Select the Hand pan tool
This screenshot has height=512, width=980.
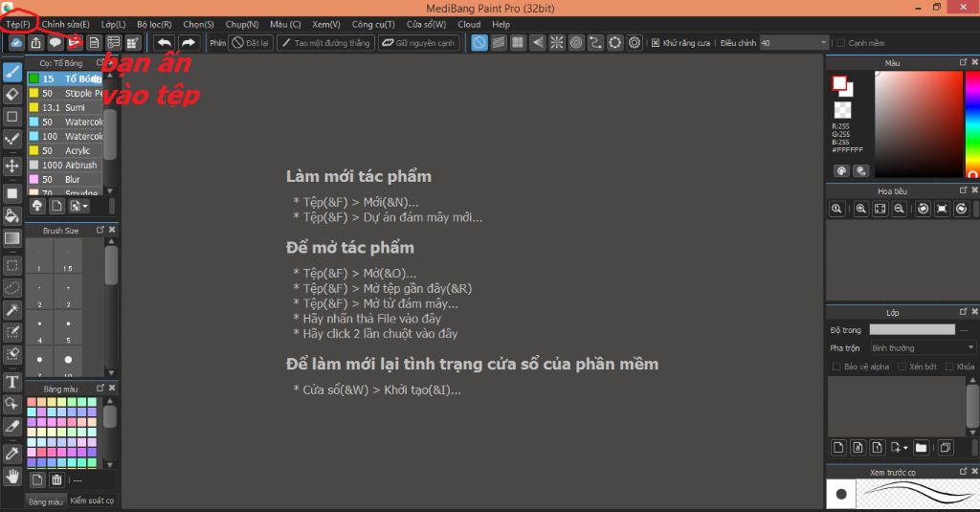click(11, 477)
